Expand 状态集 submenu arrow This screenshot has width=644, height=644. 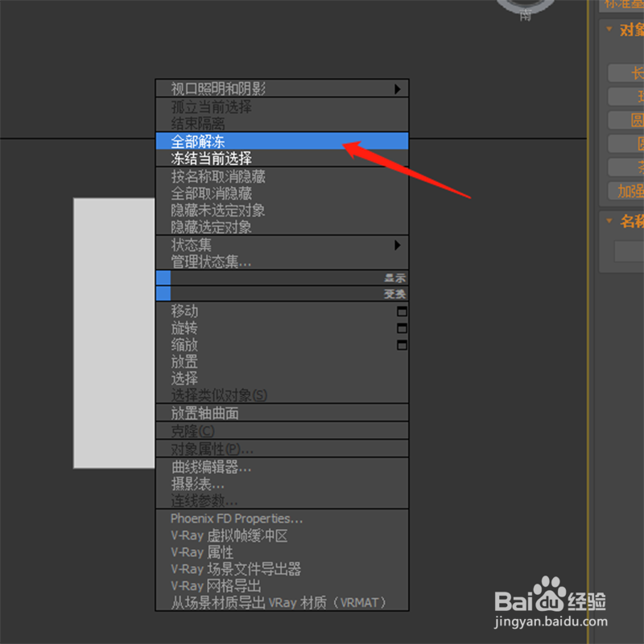click(x=397, y=246)
